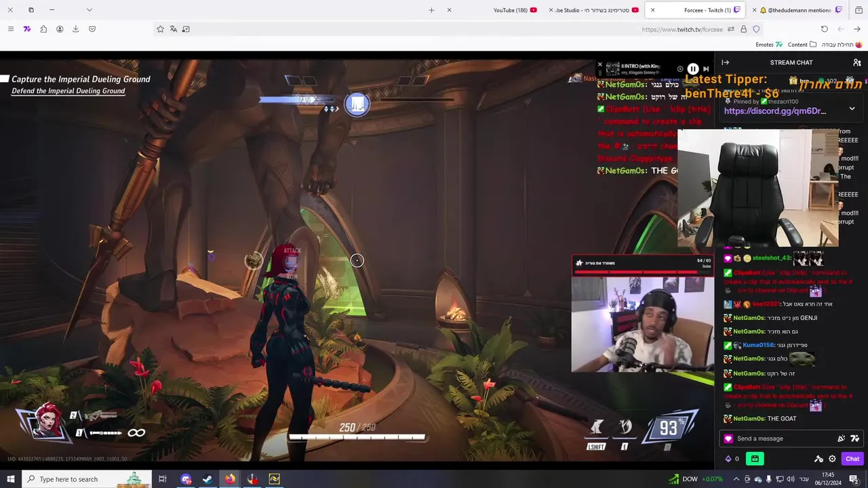Screen dimensions: 868x488
Task: Open Firefox from the taskbar
Action: pos(230,479)
